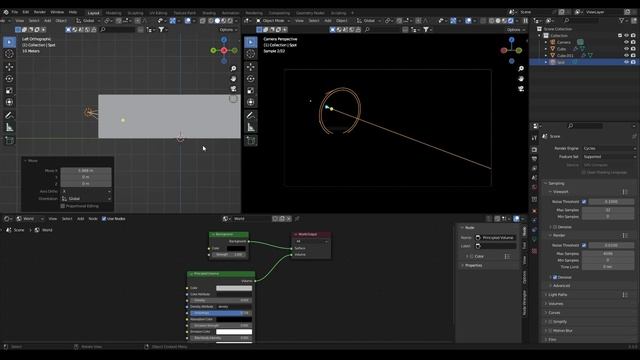
Task: Open the Render menu
Action: click(x=40, y=12)
